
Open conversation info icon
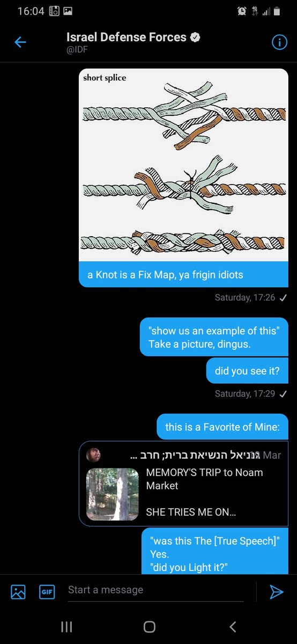click(279, 42)
